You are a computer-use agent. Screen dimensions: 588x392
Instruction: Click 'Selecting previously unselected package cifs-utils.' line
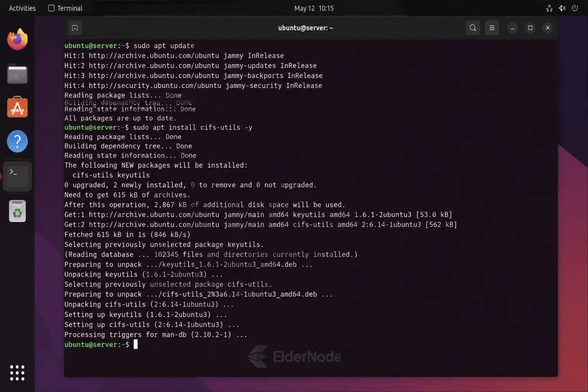(x=168, y=284)
